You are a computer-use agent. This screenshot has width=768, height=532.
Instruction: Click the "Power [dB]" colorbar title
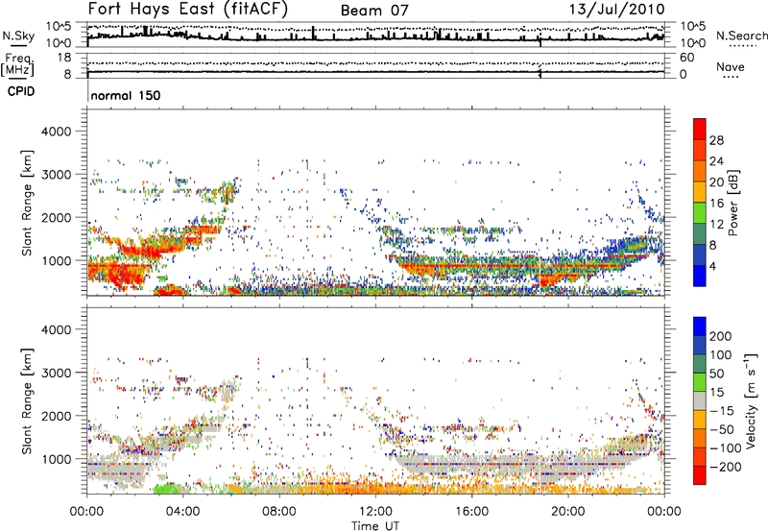coord(733,203)
